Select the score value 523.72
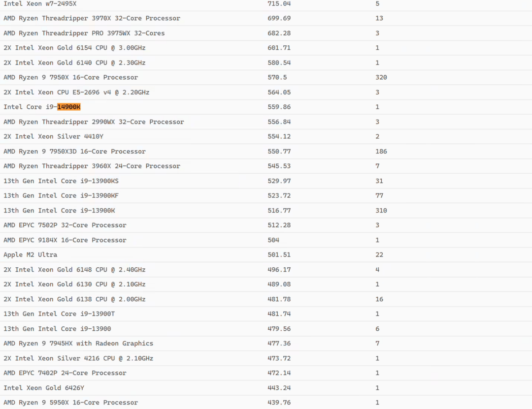 click(279, 195)
